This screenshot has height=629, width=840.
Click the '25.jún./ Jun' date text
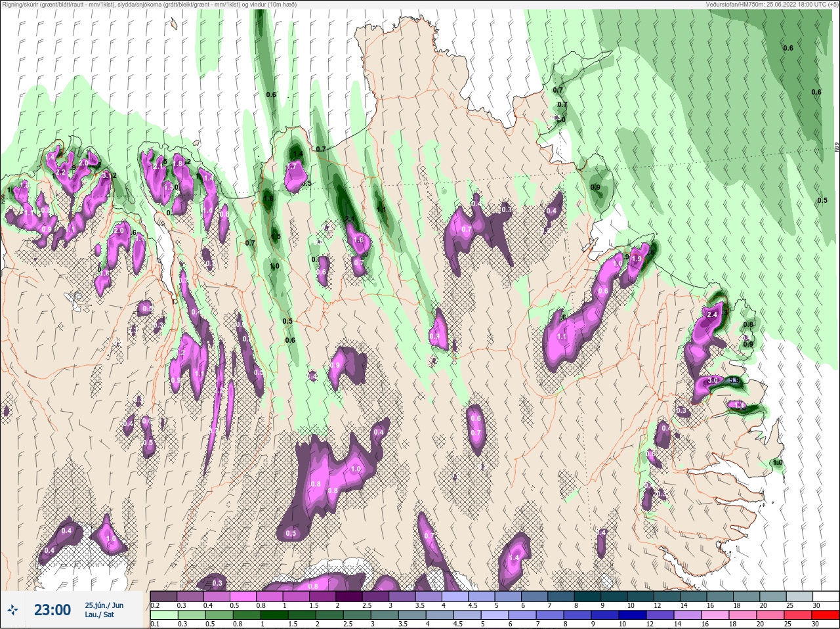coord(104,605)
